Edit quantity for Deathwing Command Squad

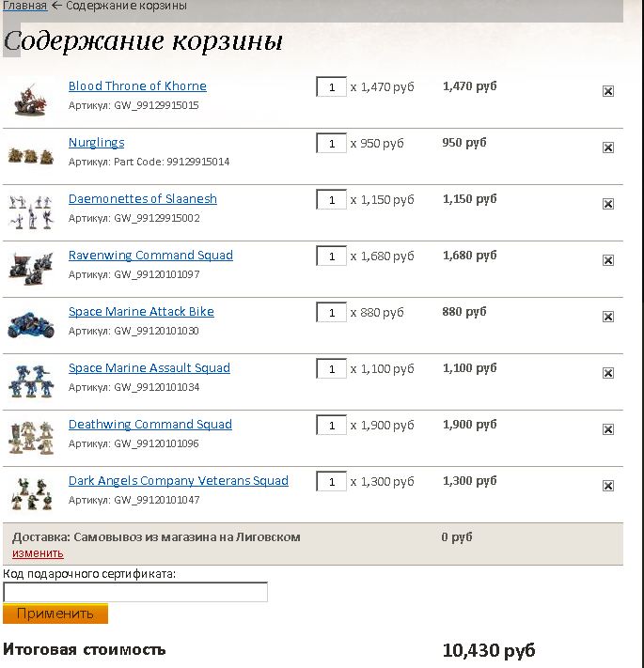pos(331,426)
